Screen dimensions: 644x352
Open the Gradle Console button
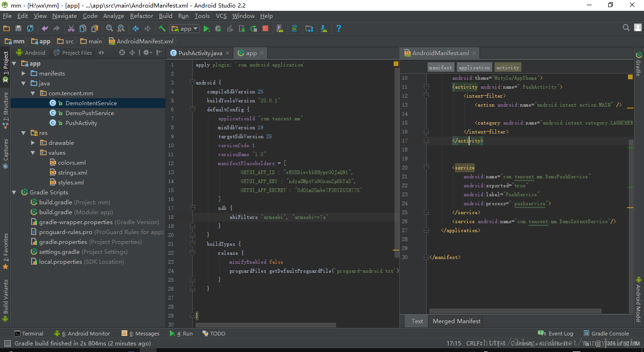pyautogui.click(x=606, y=334)
